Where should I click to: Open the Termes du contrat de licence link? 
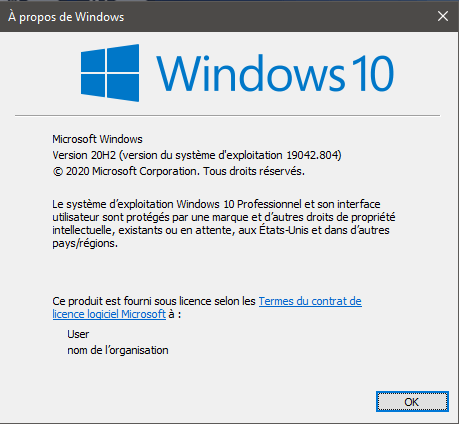tap(310, 301)
